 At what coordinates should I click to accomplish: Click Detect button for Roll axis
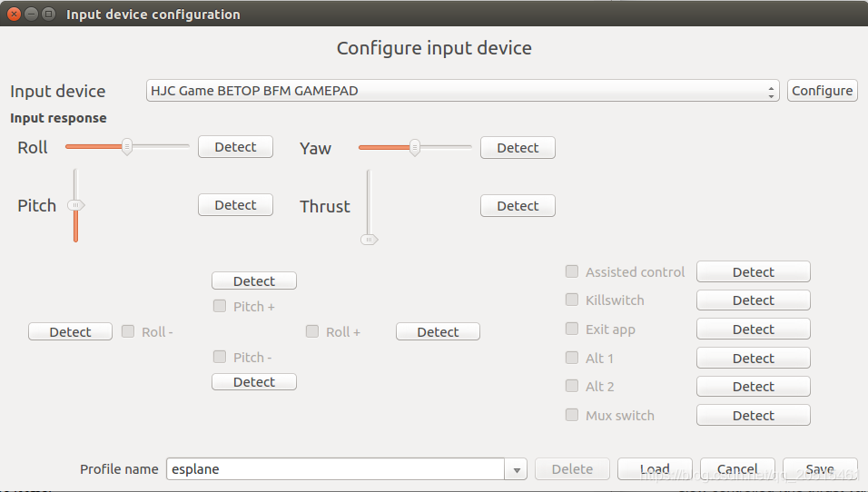pos(235,147)
